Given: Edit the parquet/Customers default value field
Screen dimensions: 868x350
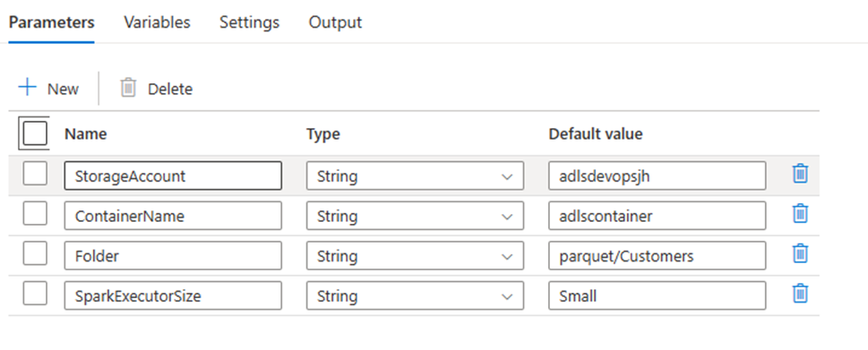Looking at the screenshot, I should pos(657,255).
